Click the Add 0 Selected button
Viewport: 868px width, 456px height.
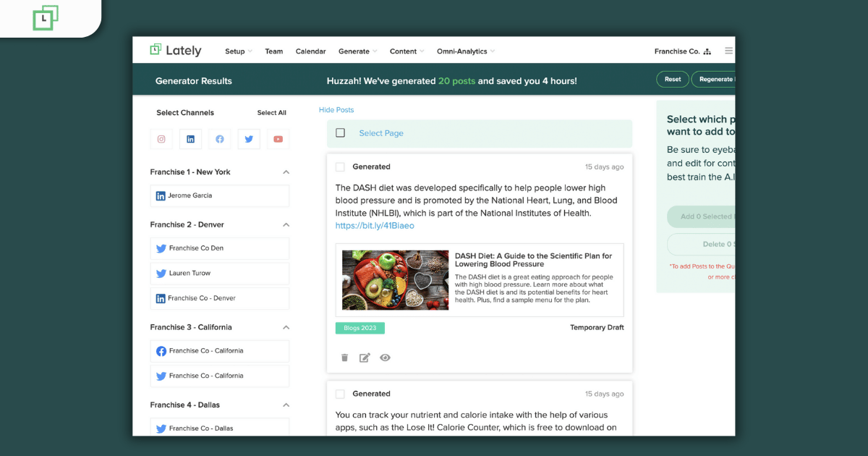coord(701,216)
